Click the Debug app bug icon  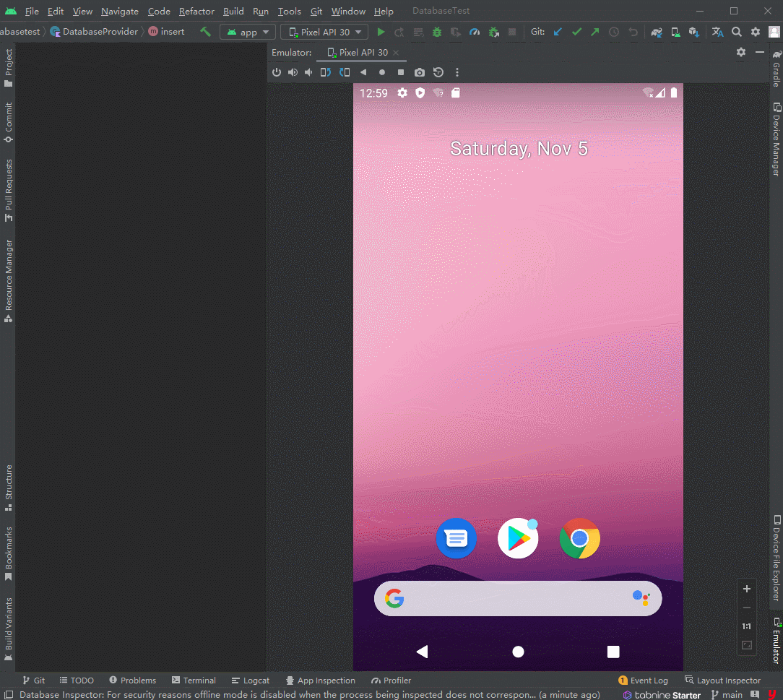pyautogui.click(x=437, y=32)
